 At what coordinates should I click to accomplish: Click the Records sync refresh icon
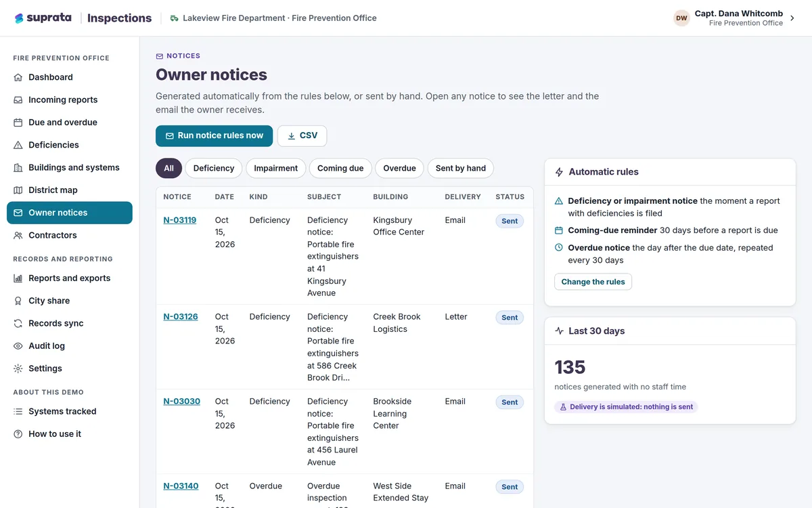(18, 323)
